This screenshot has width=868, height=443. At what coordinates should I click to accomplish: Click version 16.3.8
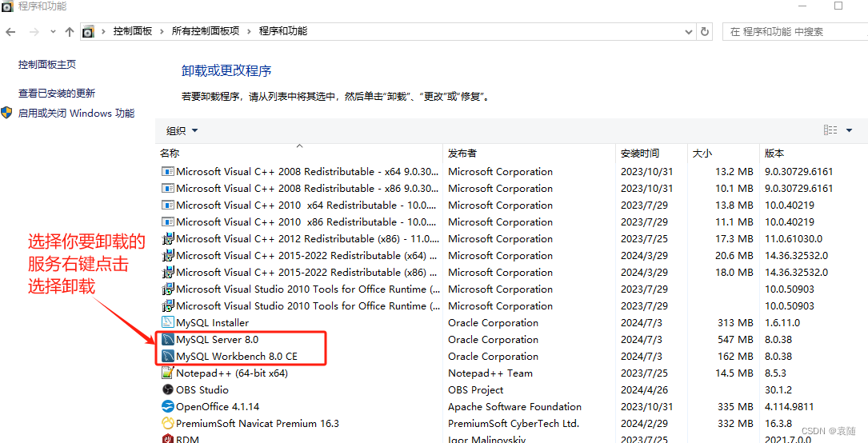point(778,424)
